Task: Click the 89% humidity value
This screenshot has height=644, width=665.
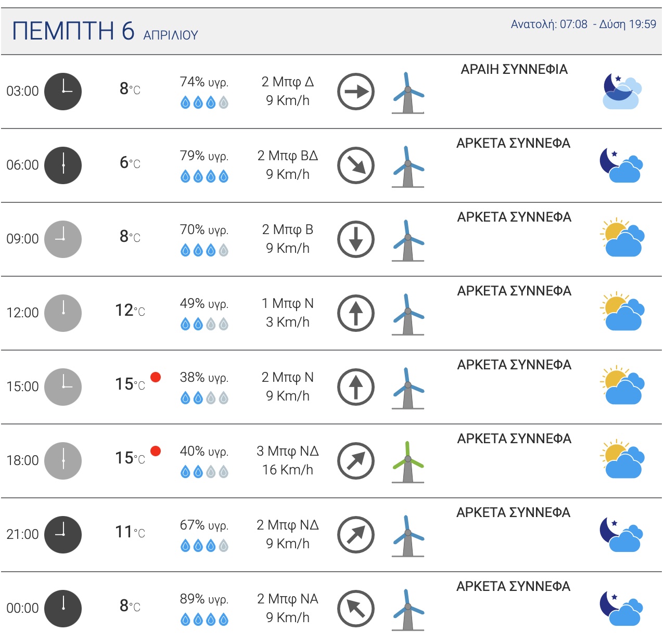Action: (x=204, y=599)
